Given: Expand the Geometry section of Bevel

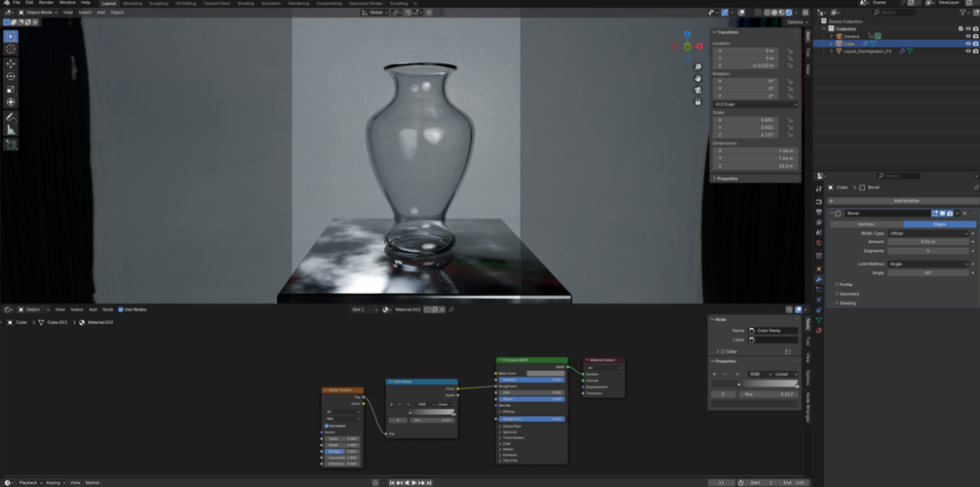Looking at the screenshot, I should (x=848, y=294).
